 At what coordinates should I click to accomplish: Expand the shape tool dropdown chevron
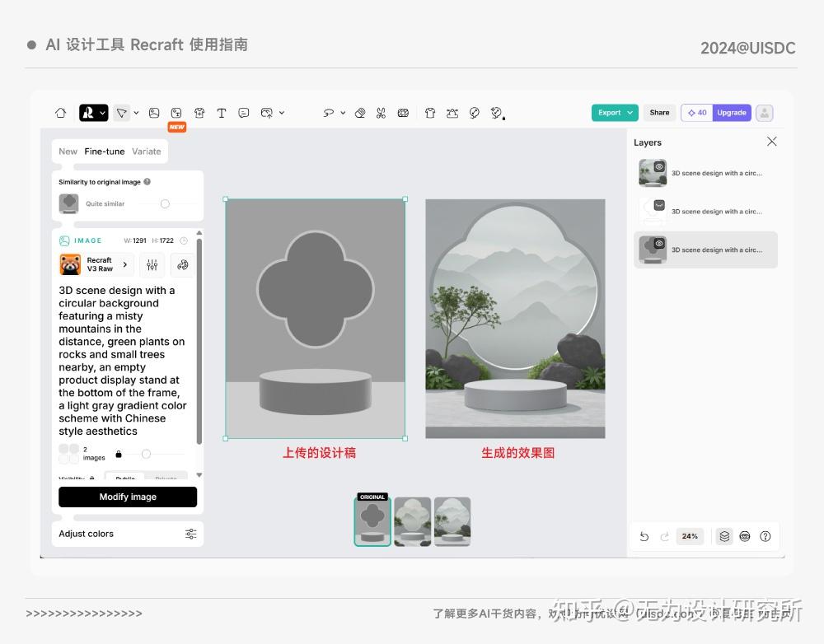136,112
